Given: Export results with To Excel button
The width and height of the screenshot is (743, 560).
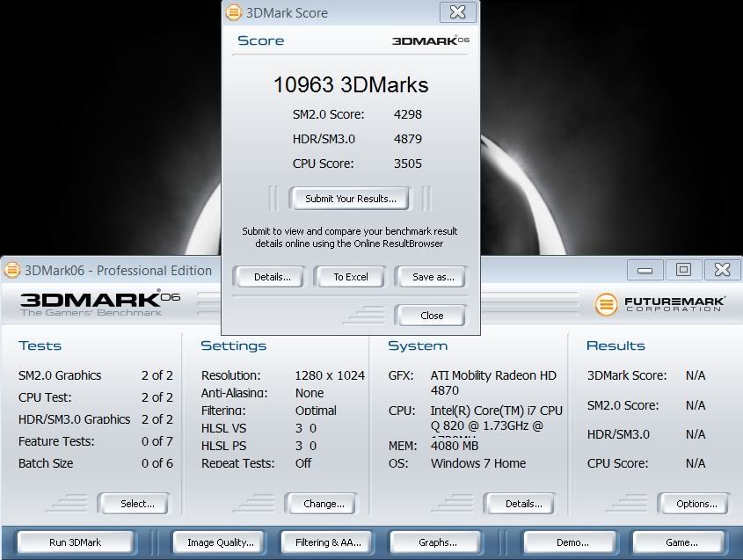Looking at the screenshot, I should (x=350, y=277).
